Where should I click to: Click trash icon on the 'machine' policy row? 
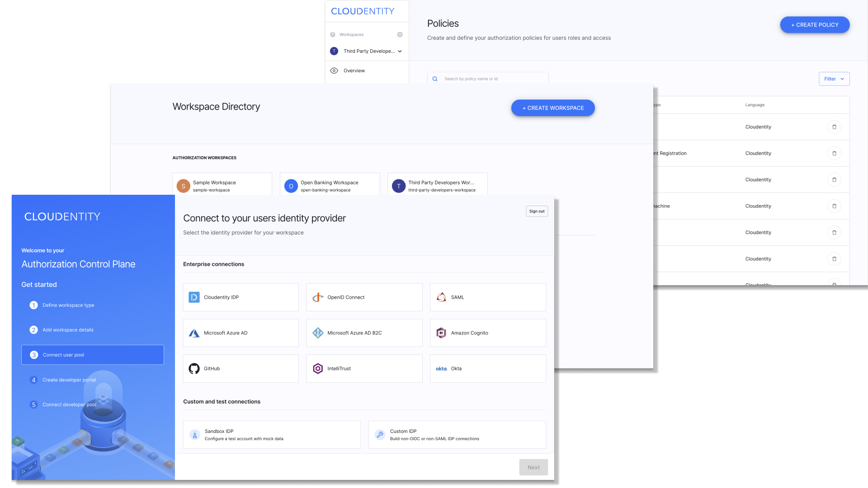coord(834,206)
